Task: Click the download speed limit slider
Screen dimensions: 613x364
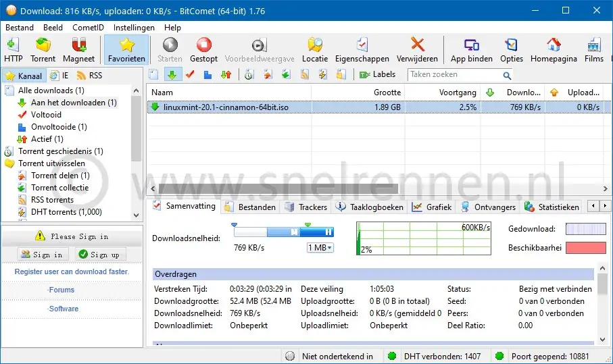Action: point(283,232)
